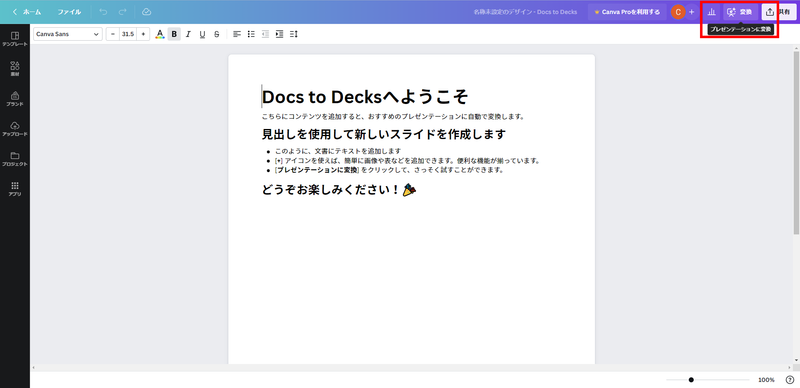Viewport: 800px width, 388px height.
Task: Click the text alignment icon
Action: pos(237,34)
